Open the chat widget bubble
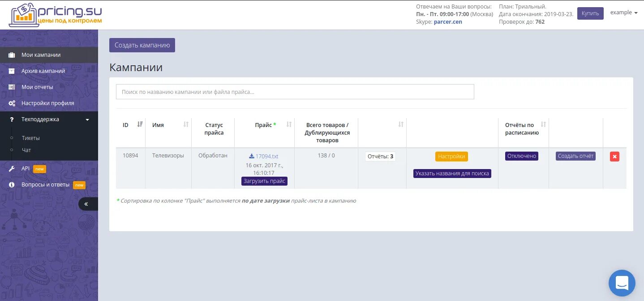This screenshot has height=301, width=644. coord(622,283)
